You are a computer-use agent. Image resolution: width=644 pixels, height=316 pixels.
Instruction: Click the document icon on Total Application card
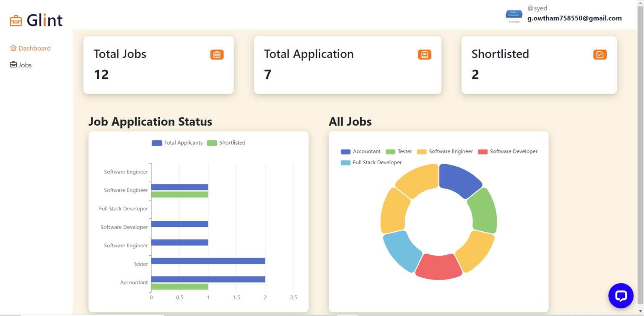[424, 54]
